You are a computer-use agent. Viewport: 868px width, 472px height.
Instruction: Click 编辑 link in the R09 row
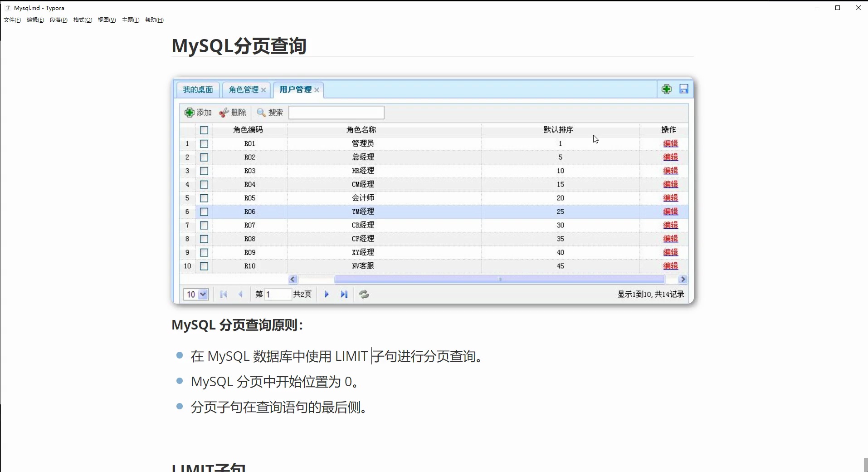[x=671, y=252]
